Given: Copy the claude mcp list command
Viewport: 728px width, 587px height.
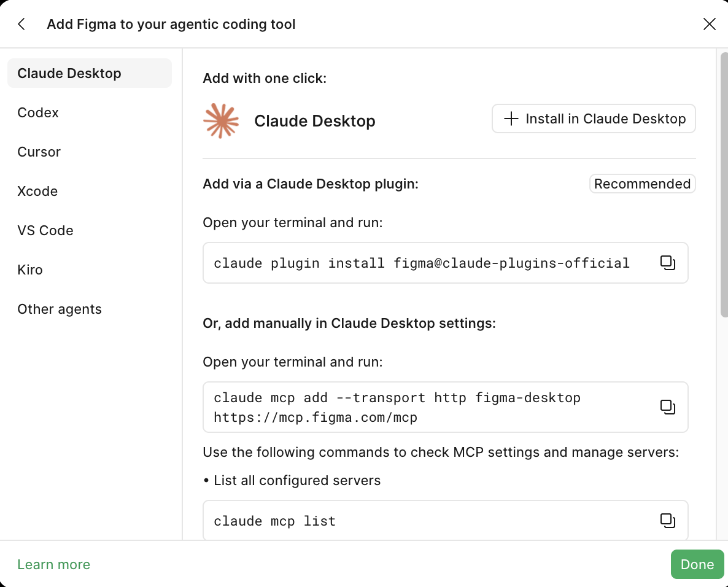Looking at the screenshot, I should (x=668, y=521).
